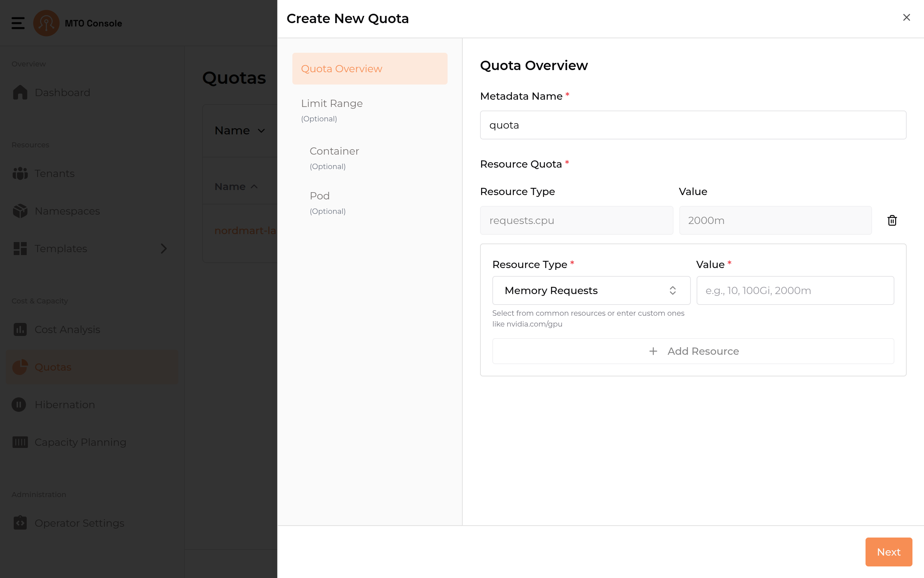
Task: Focus the Metadata Name input field
Action: [x=693, y=125]
